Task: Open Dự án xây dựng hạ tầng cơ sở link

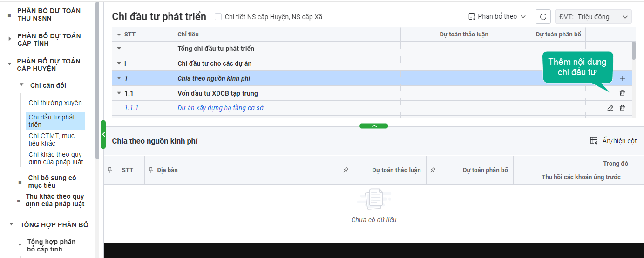Action: pos(221,108)
